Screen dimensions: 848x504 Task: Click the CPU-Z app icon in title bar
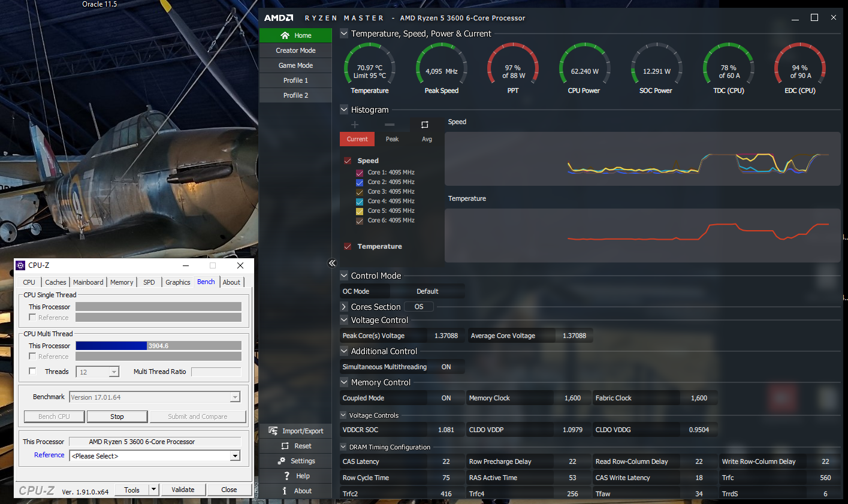(20, 265)
